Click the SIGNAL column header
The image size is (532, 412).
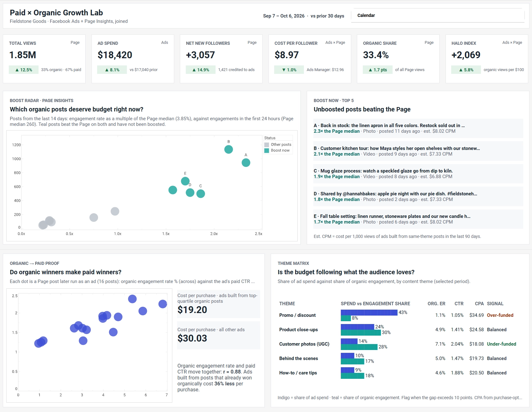tap(495, 304)
